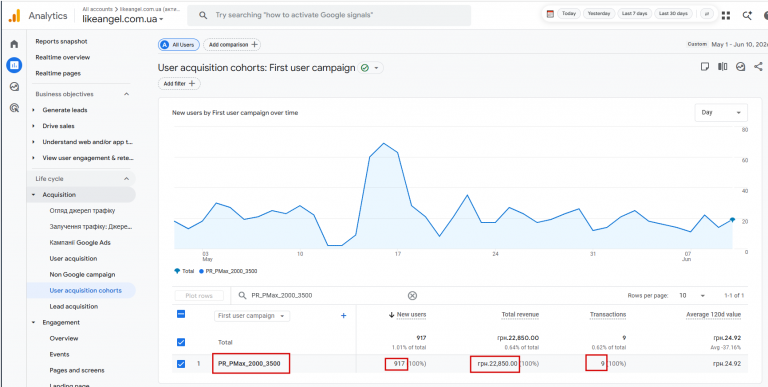Open the Home icon in left rail
This screenshot has width=768, height=387.
[x=14, y=44]
